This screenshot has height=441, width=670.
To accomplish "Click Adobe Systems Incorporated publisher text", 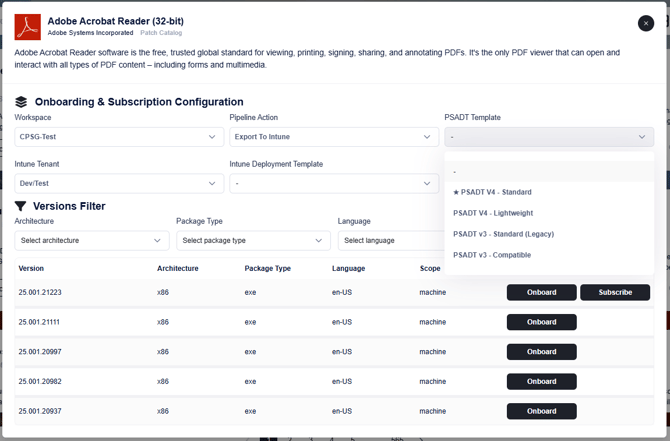I will click(x=91, y=33).
